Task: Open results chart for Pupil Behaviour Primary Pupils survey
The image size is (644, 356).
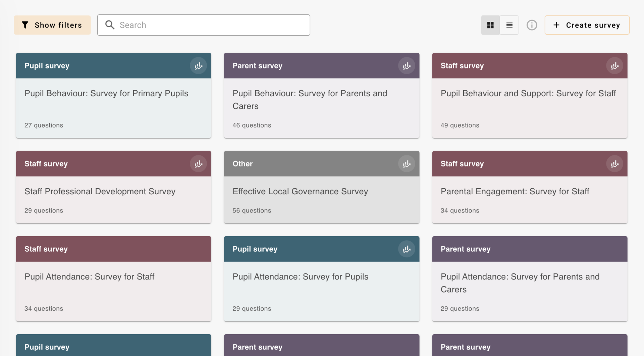Action: coord(198,66)
